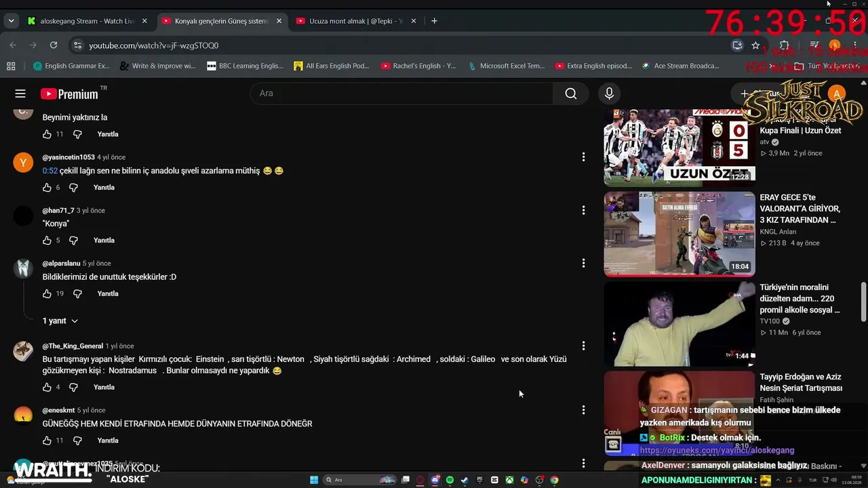The image size is (868, 488).
Task: Open Windows Start menu
Action: point(314,480)
